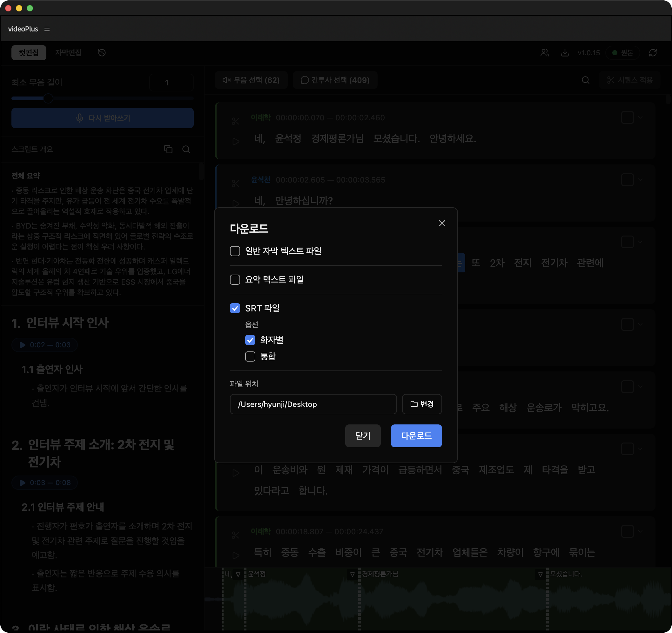Click 닫기 button in dialog

point(363,436)
